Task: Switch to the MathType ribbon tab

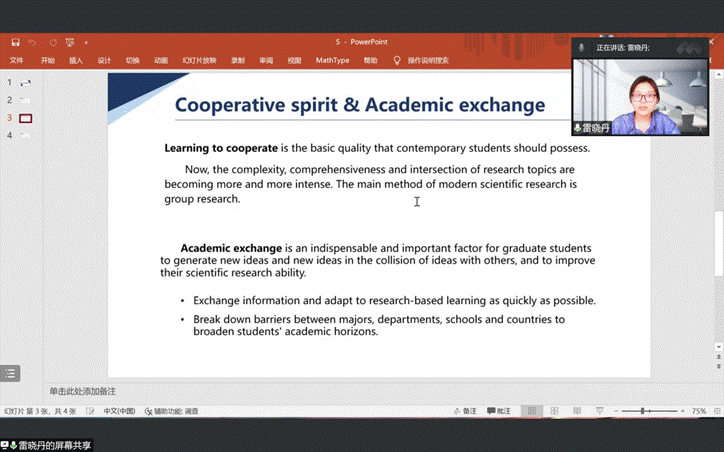Action: (x=332, y=60)
